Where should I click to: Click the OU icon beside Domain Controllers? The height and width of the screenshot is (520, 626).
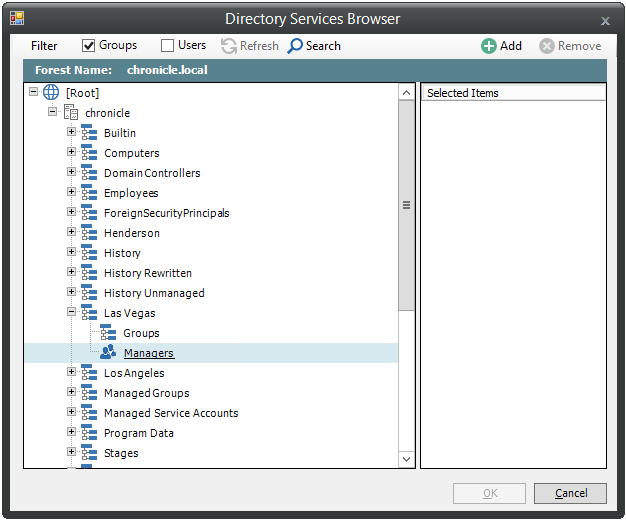click(x=89, y=173)
